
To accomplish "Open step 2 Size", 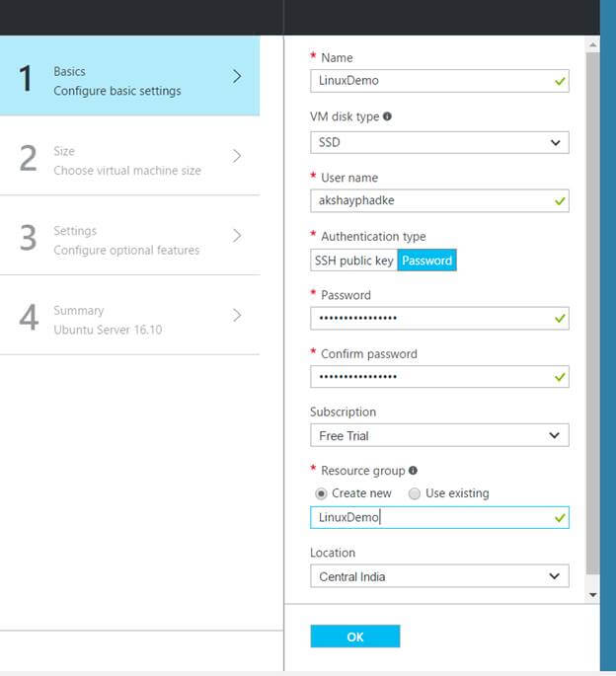I will (x=126, y=160).
